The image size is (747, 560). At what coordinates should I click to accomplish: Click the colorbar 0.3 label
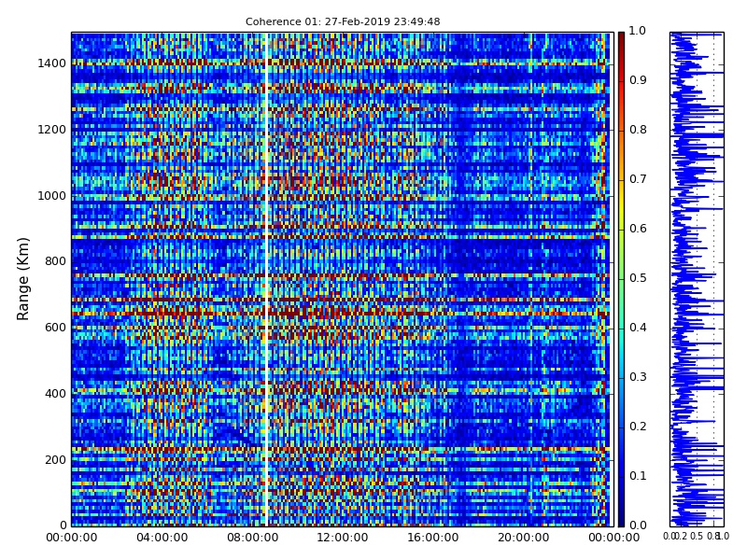pos(638,377)
